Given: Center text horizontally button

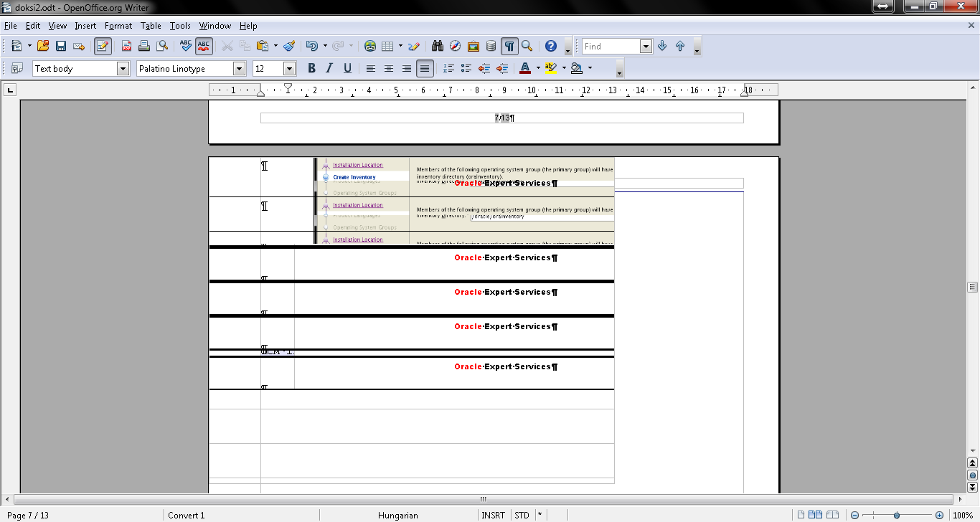Looking at the screenshot, I should click(389, 68).
